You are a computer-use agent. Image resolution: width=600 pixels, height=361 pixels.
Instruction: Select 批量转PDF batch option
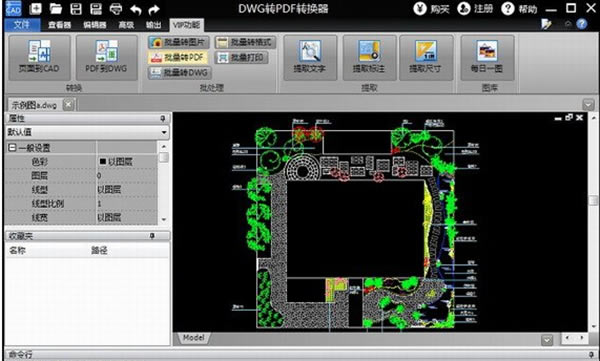pyautogui.click(x=178, y=57)
